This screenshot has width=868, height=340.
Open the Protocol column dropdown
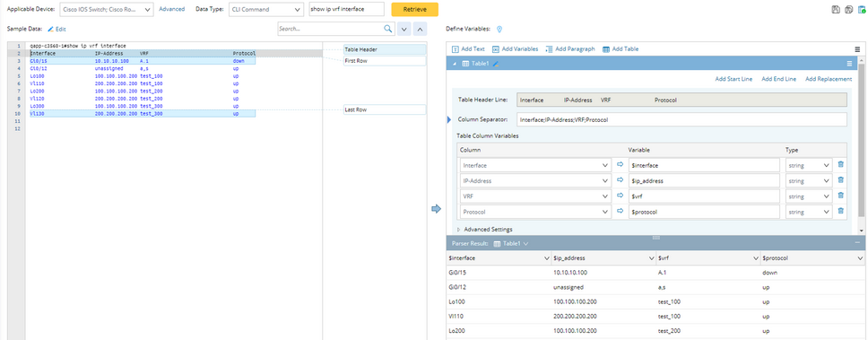(535, 212)
